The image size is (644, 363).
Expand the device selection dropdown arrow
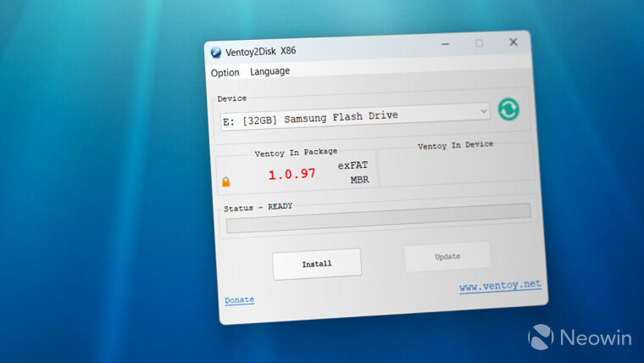(x=483, y=111)
